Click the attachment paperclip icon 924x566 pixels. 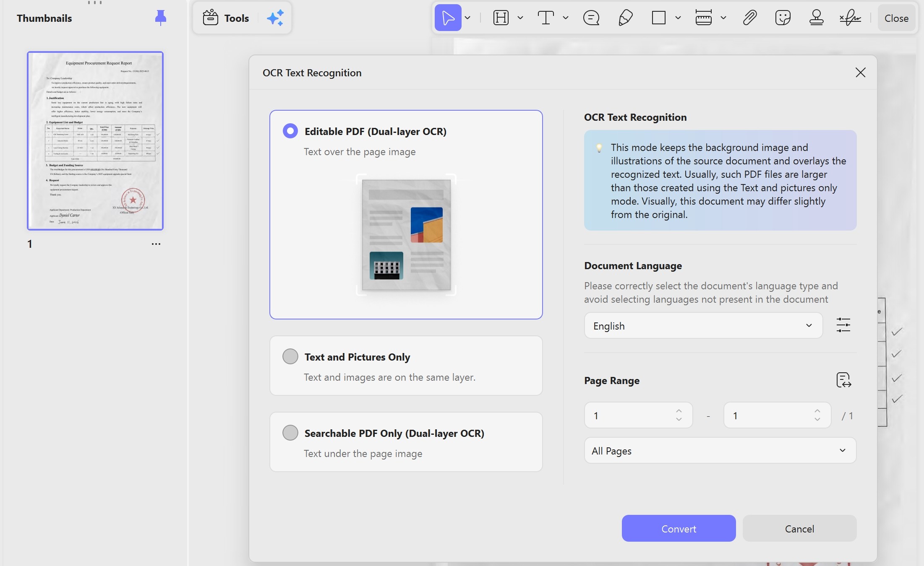point(749,18)
